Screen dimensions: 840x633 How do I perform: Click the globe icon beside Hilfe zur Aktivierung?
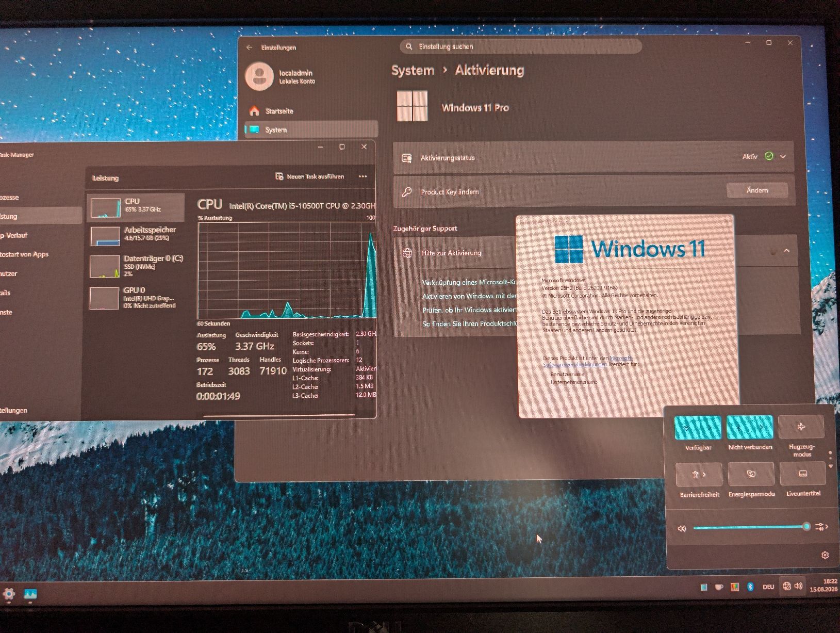(407, 253)
